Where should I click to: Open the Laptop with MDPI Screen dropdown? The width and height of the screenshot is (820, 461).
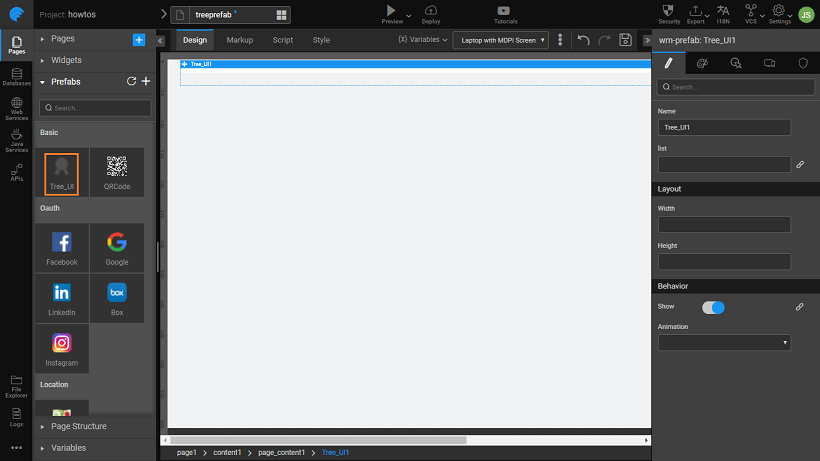coord(501,40)
